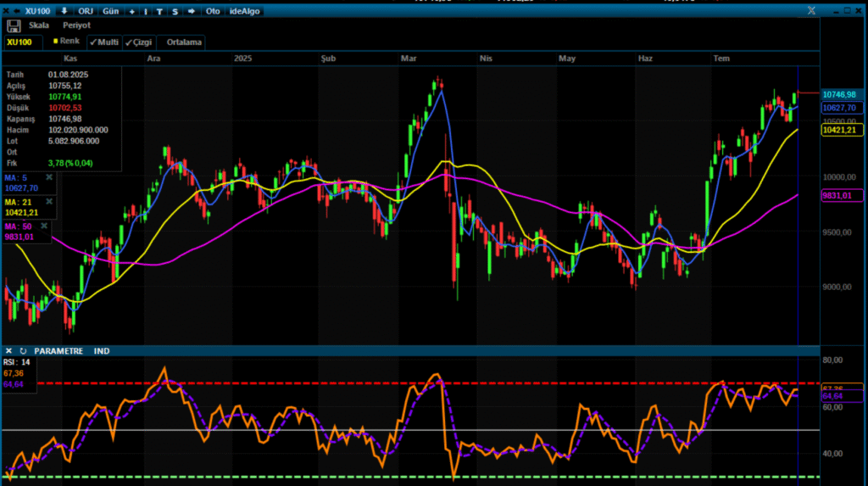
Task: Click the IND button in indicator panel
Action: coord(102,351)
